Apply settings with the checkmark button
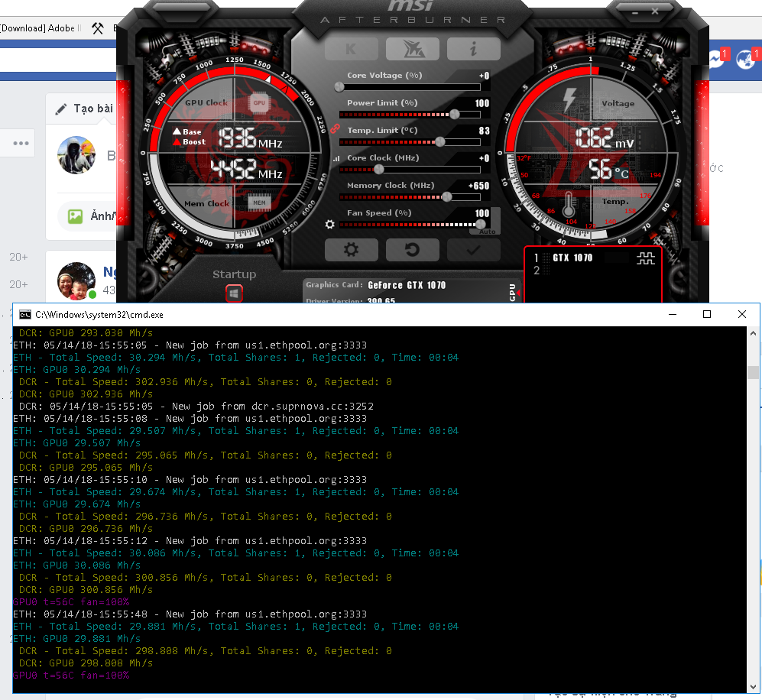Image resolution: width=762 pixels, height=700 pixels. tap(473, 250)
